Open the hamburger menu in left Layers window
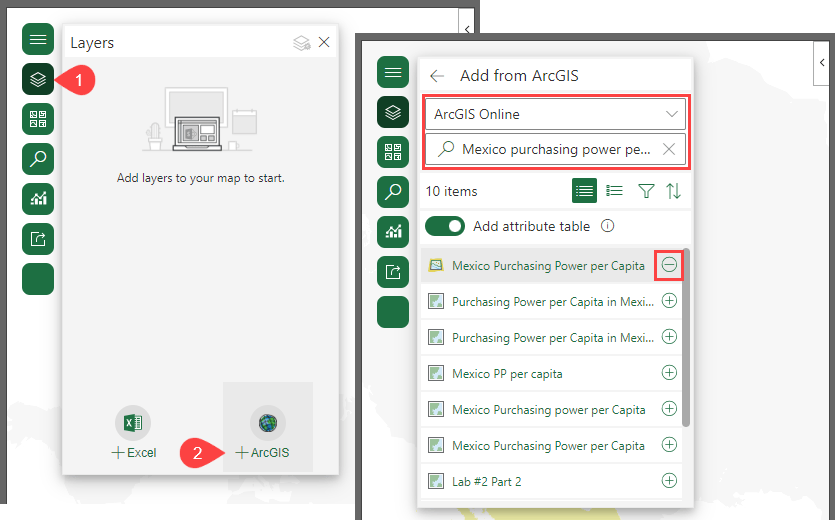The image size is (835, 520). pos(38,39)
